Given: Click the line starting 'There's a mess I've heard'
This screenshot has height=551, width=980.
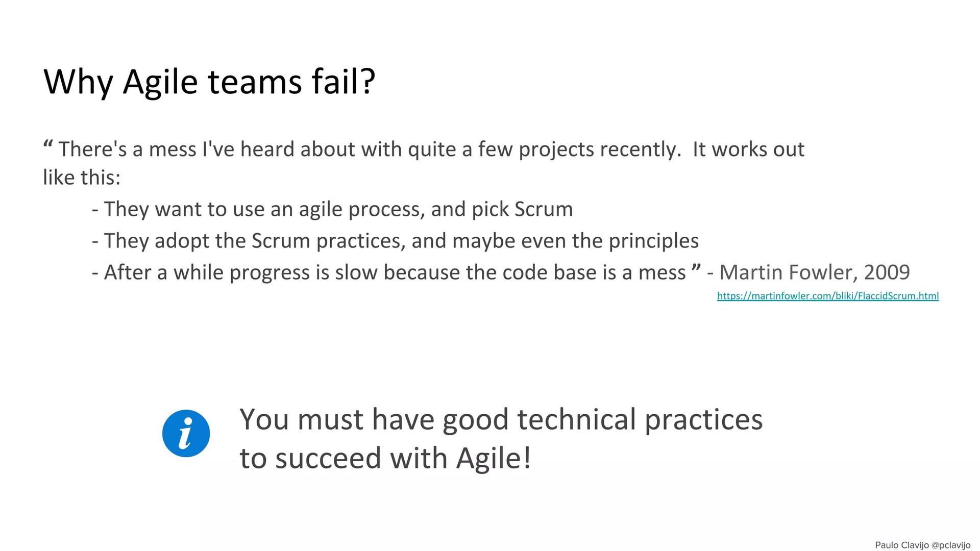Looking at the screenshot, I should [x=424, y=149].
